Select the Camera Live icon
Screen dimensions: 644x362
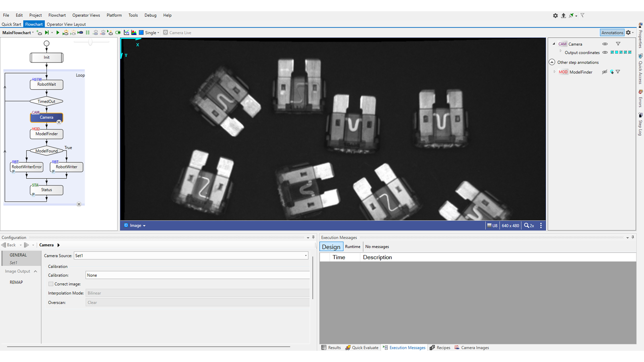165,33
